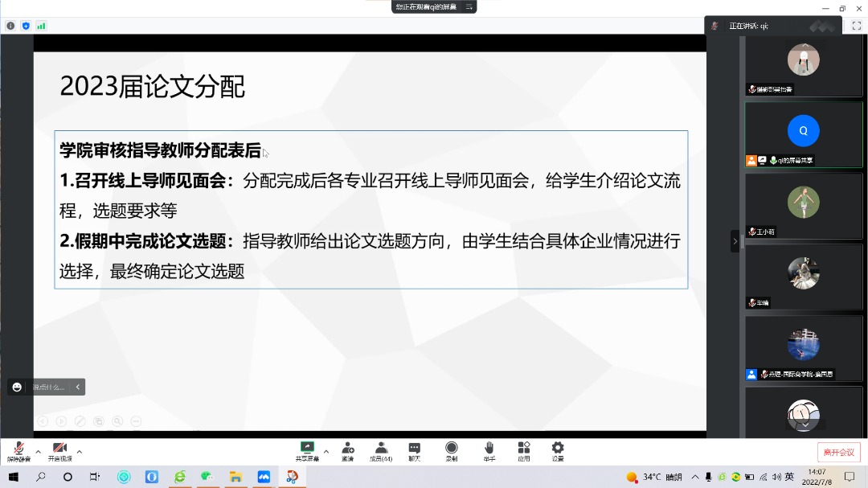Open the Invite (邀请) panel
The image size is (868, 488).
347,451
